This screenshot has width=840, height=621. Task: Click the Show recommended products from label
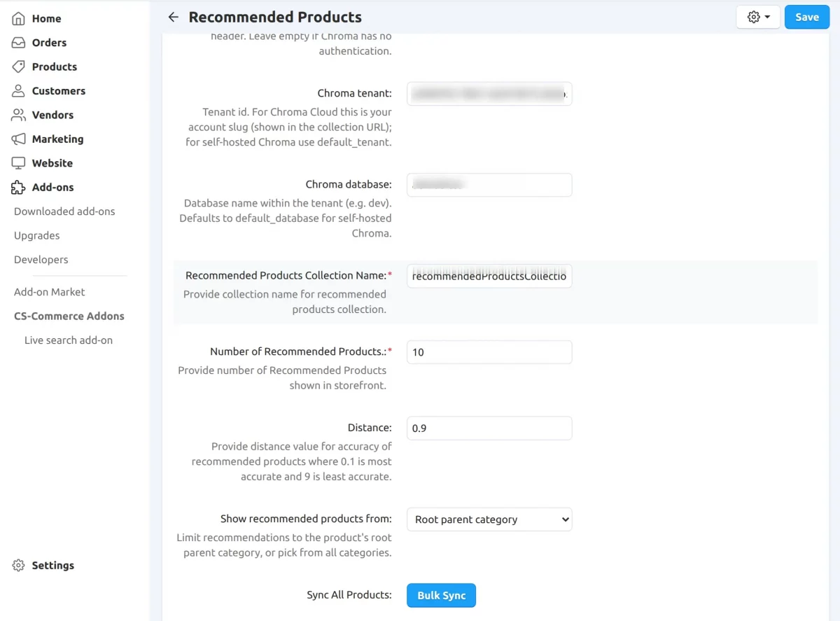[x=306, y=519]
